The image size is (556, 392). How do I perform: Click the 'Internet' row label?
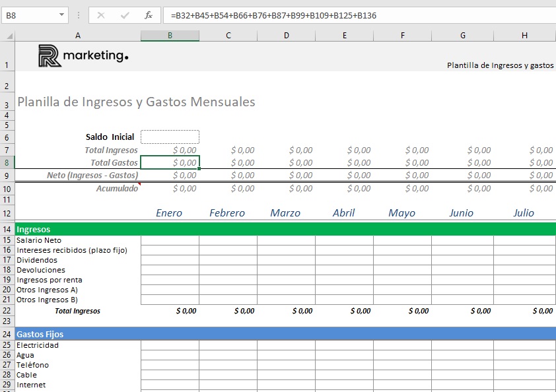coord(31,385)
